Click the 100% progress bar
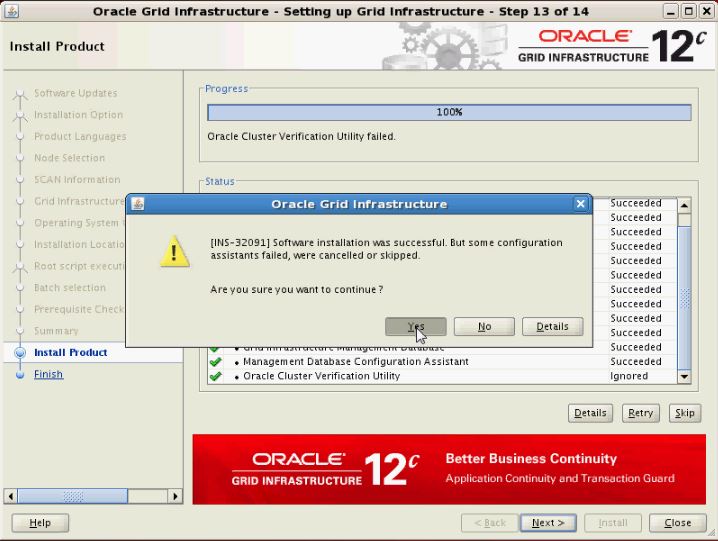718x541 pixels. tap(449, 112)
